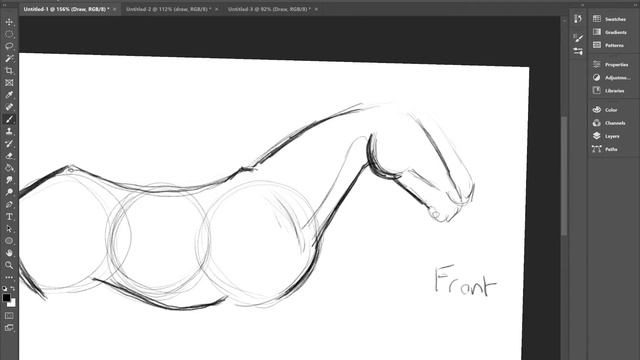640x360 pixels.
Task: Open the Edit Toolbar three-dots menu
Action: (9, 278)
